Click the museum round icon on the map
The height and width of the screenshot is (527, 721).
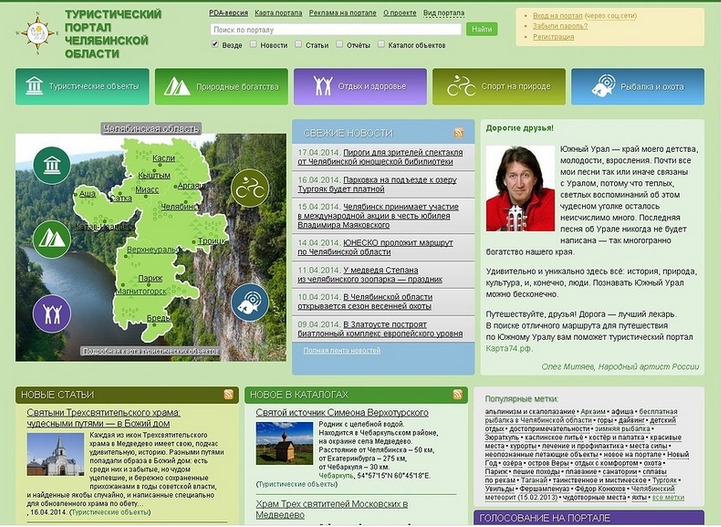click(52, 165)
